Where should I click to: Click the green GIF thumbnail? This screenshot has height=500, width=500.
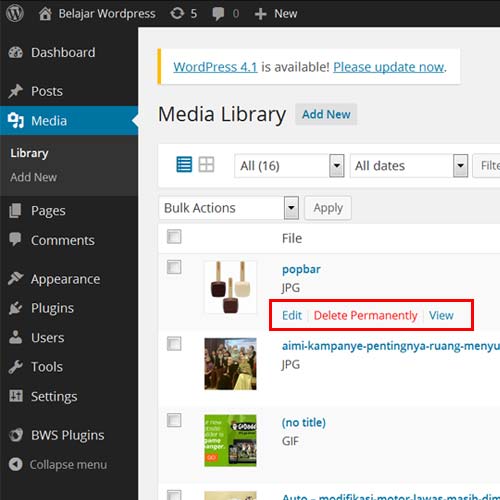[230, 440]
